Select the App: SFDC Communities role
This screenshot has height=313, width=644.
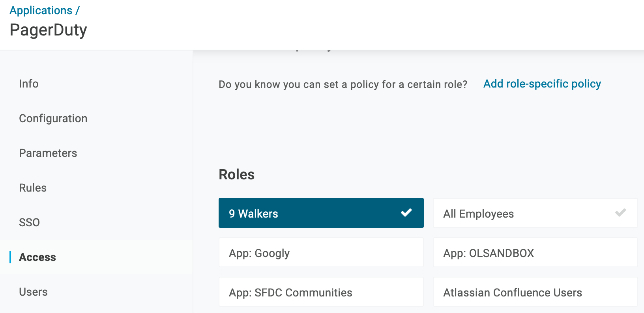coord(321,292)
